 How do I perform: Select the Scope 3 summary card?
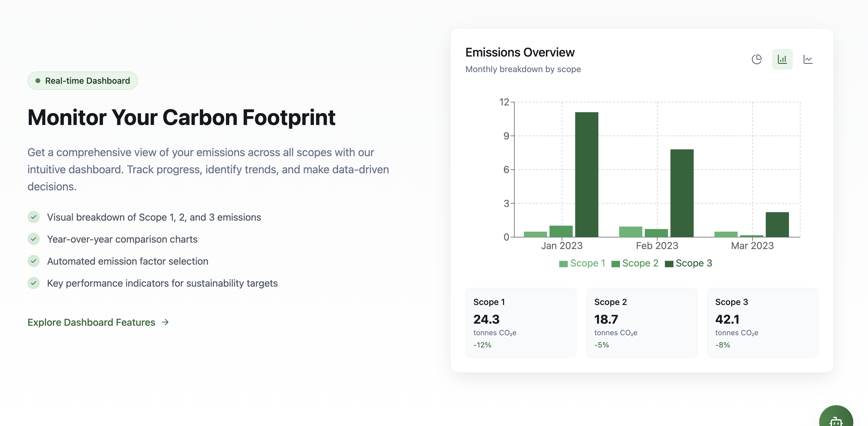(763, 322)
